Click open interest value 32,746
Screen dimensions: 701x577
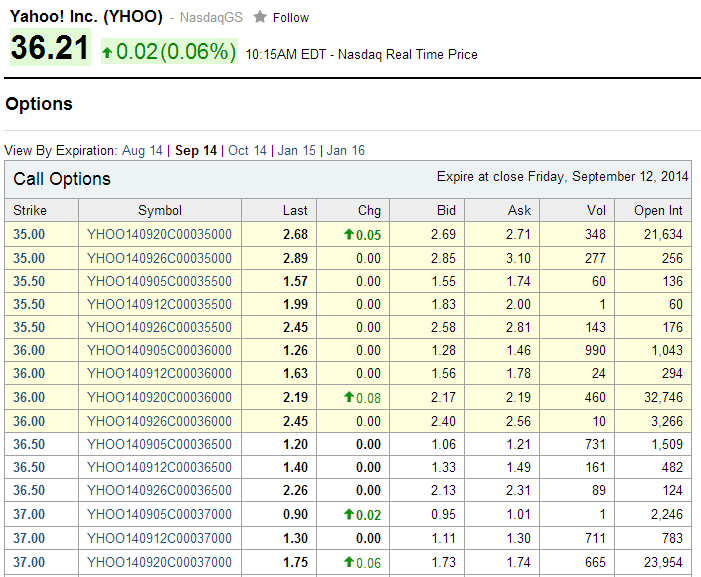click(x=663, y=397)
